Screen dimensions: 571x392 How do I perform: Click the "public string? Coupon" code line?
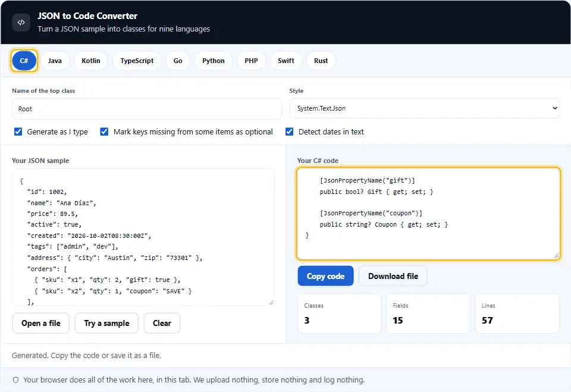click(x=384, y=224)
